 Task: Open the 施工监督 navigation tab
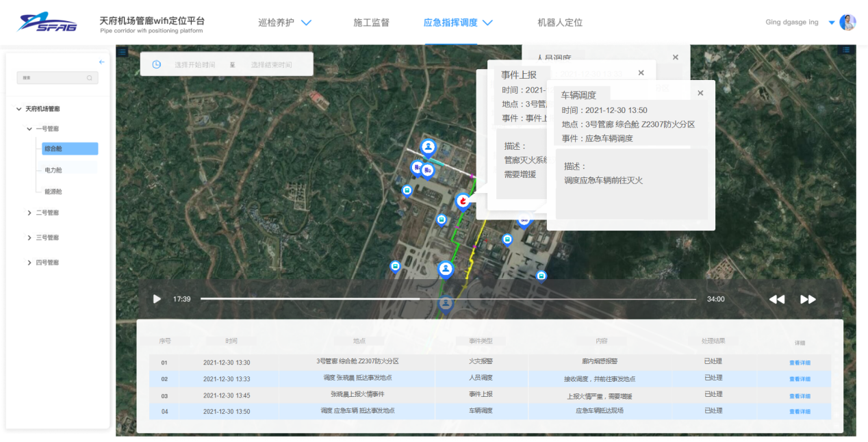click(x=371, y=23)
